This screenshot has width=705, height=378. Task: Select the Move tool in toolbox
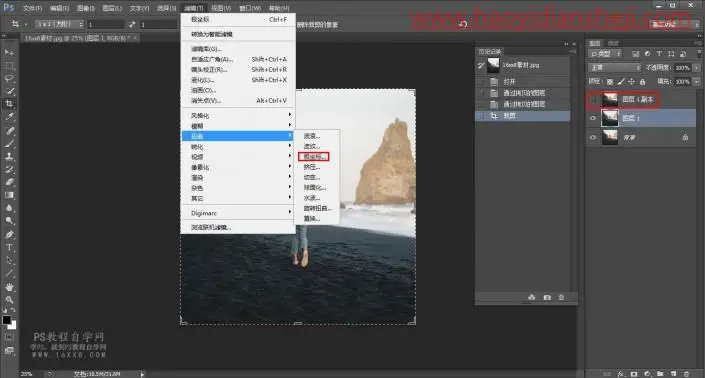click(9, 53)
